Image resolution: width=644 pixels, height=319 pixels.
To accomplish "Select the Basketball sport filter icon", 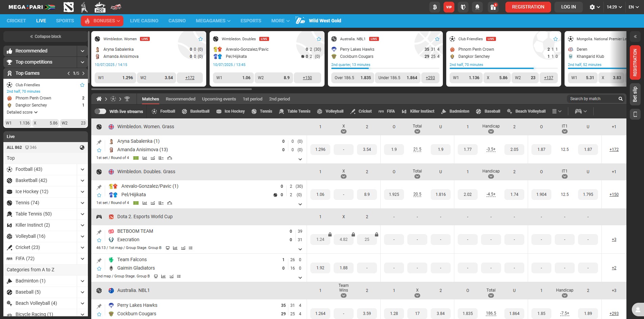I will (184, 111).
